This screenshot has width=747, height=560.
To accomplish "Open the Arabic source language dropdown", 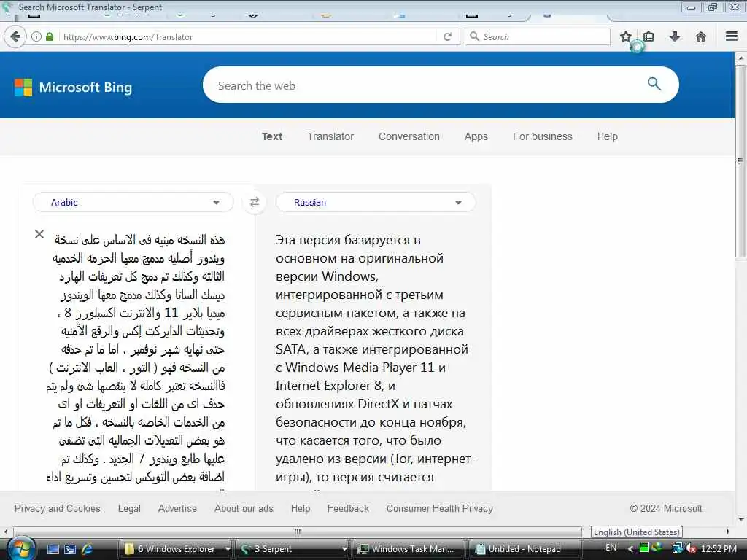I will (133, 203).
